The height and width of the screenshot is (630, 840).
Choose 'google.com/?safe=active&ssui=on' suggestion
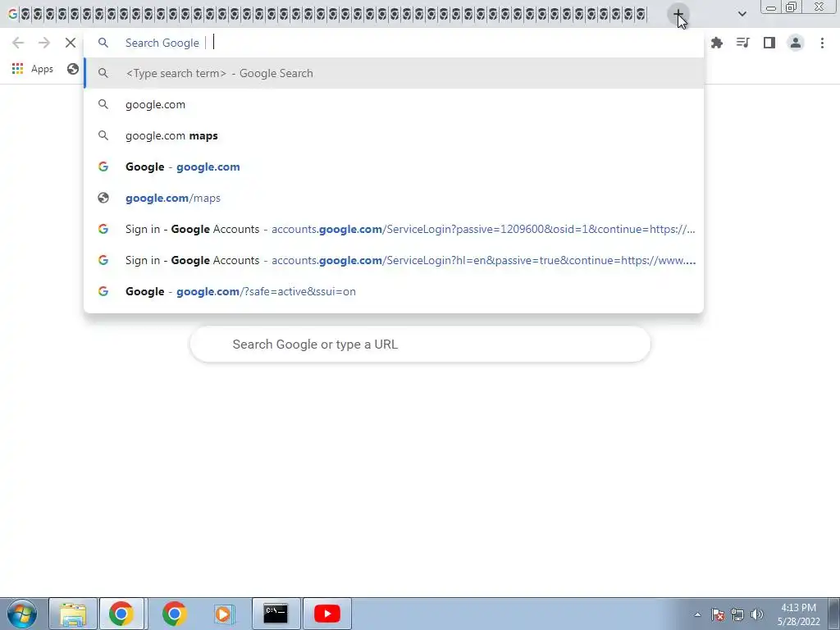point(394,291)
